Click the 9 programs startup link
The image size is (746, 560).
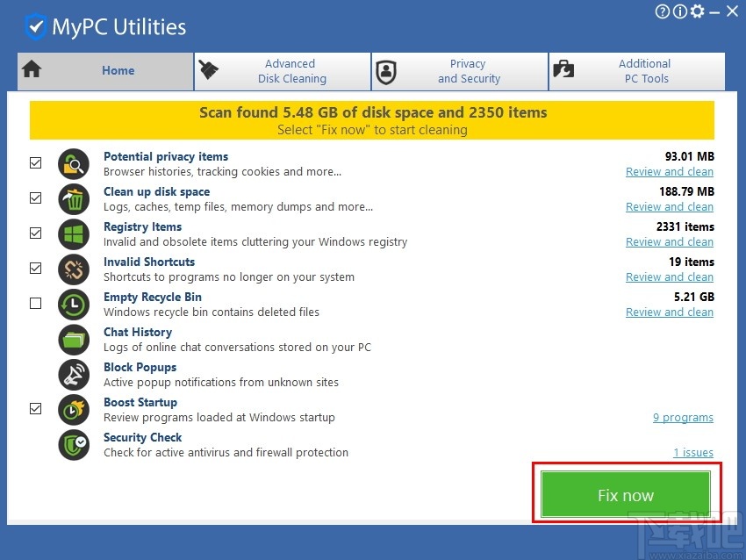click(683, 417)
